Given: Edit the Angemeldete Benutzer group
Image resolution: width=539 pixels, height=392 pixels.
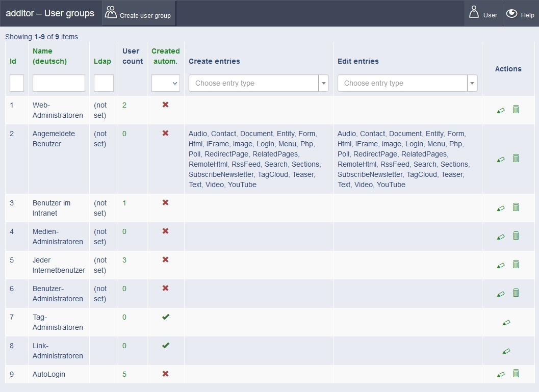Looking at the screenshot, I should (x=500, y=159).
